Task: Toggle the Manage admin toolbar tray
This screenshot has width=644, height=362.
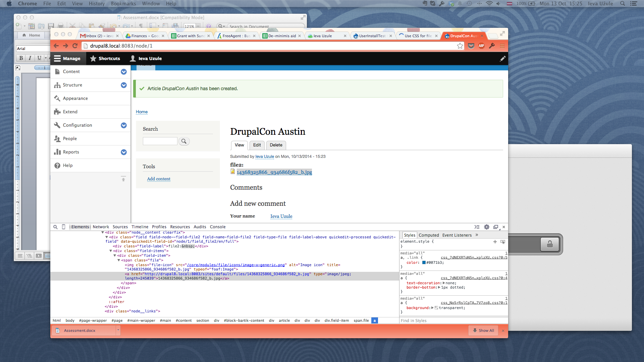Action: click(x=67, y=59)
